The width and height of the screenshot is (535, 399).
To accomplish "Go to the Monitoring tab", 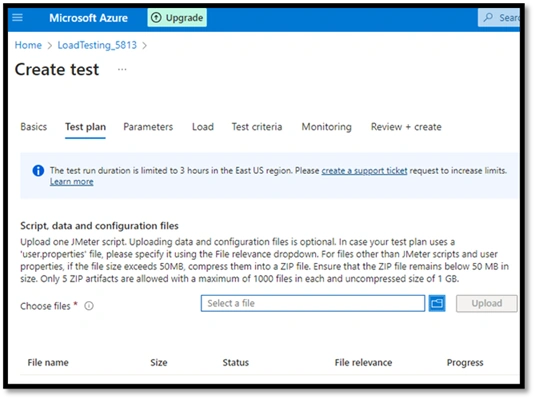I will pos(326,127).
